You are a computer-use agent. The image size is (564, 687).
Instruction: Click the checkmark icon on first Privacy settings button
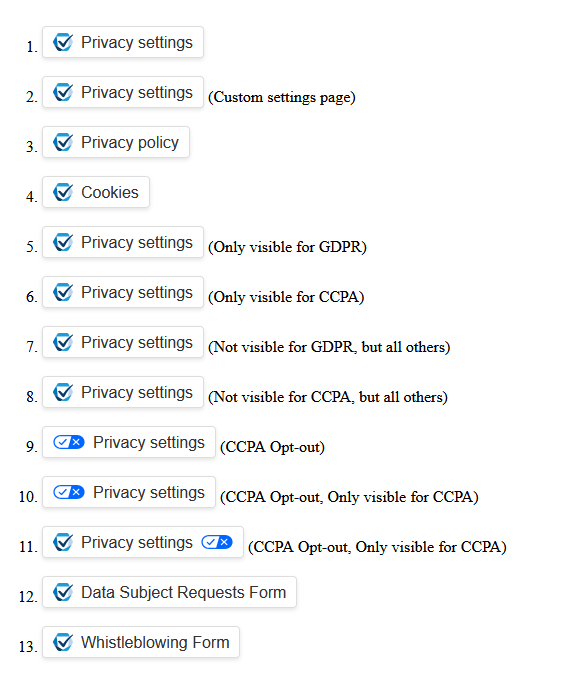point(63,42)
